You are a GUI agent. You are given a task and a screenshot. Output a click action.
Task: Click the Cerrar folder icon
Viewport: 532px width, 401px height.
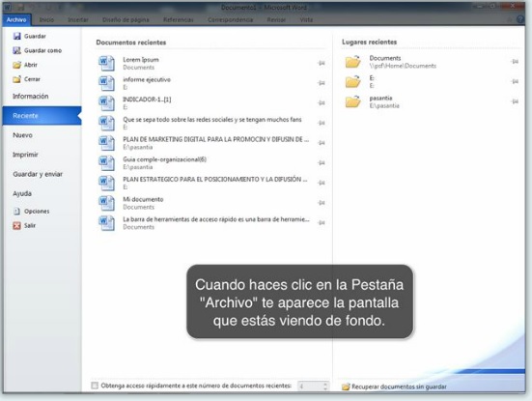pos(16,79)
